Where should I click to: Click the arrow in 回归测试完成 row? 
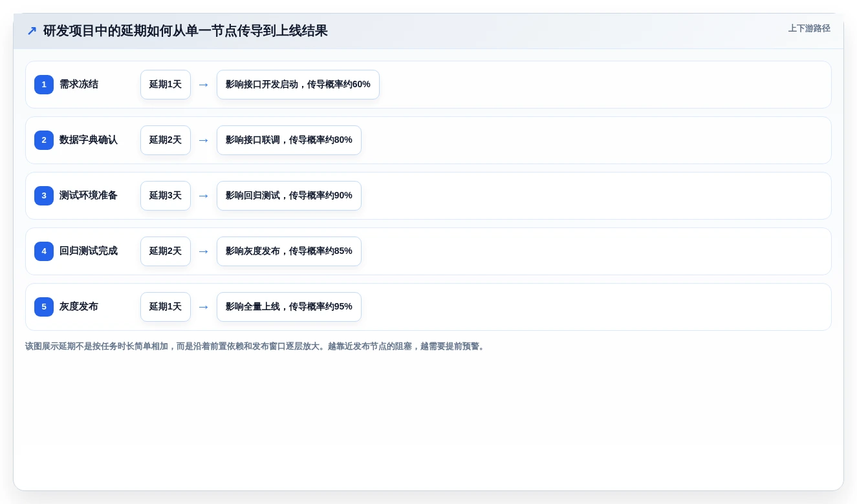[204, 251]
